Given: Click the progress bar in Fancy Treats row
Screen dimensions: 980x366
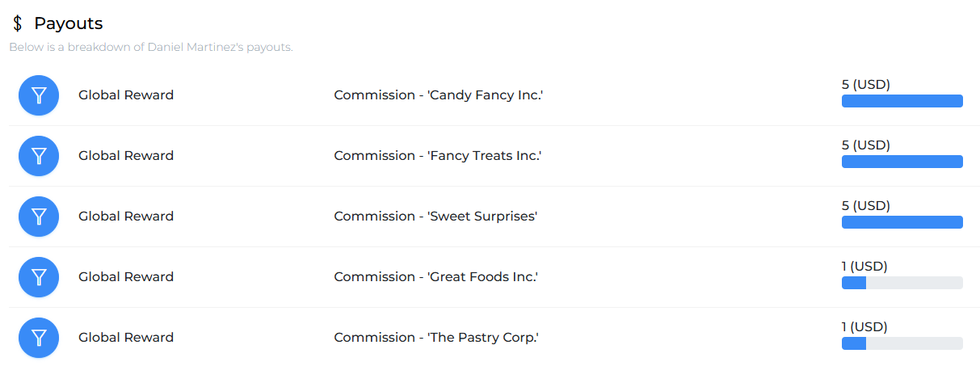Looking at the screenshot, I should (902, 162).
